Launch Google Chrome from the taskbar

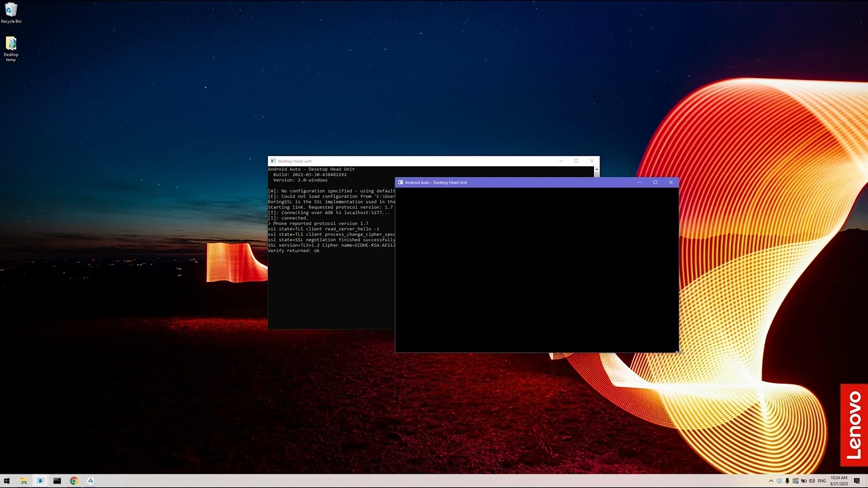(74, 481)
